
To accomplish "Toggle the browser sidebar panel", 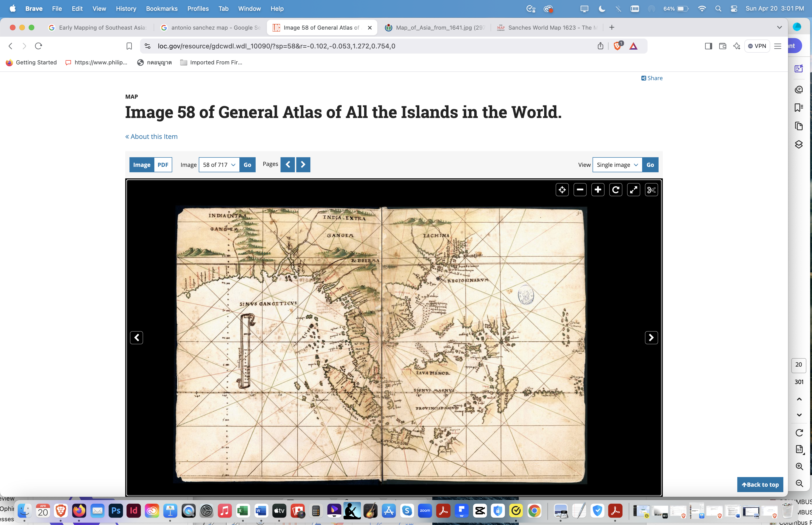I will pyautogui.click(x=708, y=46).
